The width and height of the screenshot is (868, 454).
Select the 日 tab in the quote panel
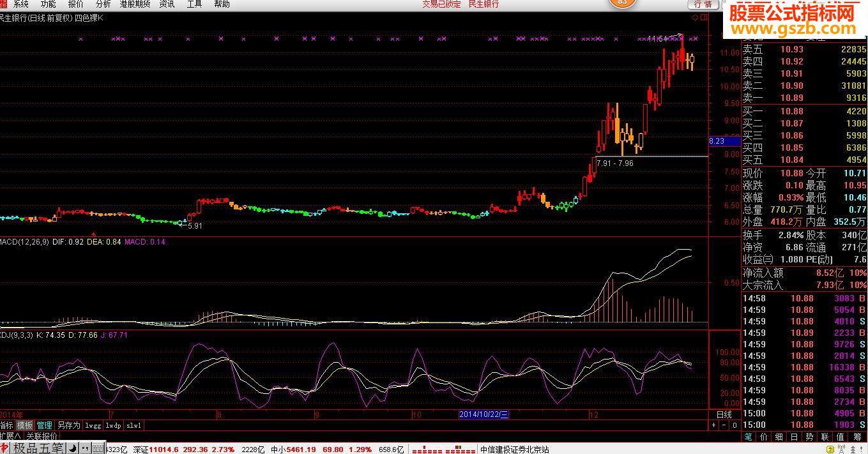pyautogui.click(x=795, y=437)
